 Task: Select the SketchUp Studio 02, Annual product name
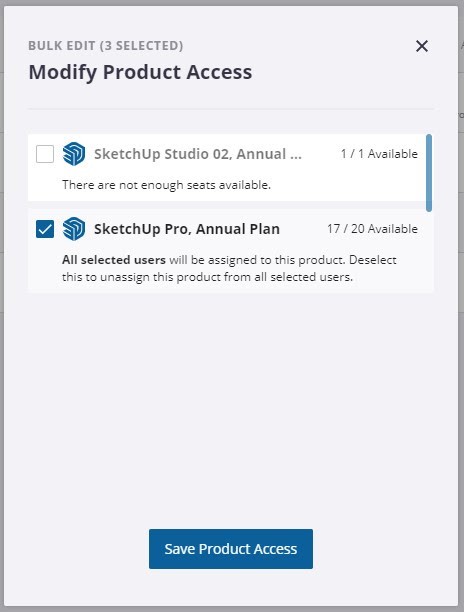pos(197,154)
